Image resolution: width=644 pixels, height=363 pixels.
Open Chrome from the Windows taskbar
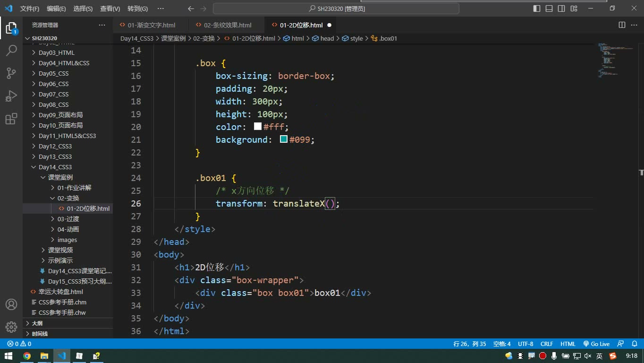pyautogui.click(x=27, y=356)
